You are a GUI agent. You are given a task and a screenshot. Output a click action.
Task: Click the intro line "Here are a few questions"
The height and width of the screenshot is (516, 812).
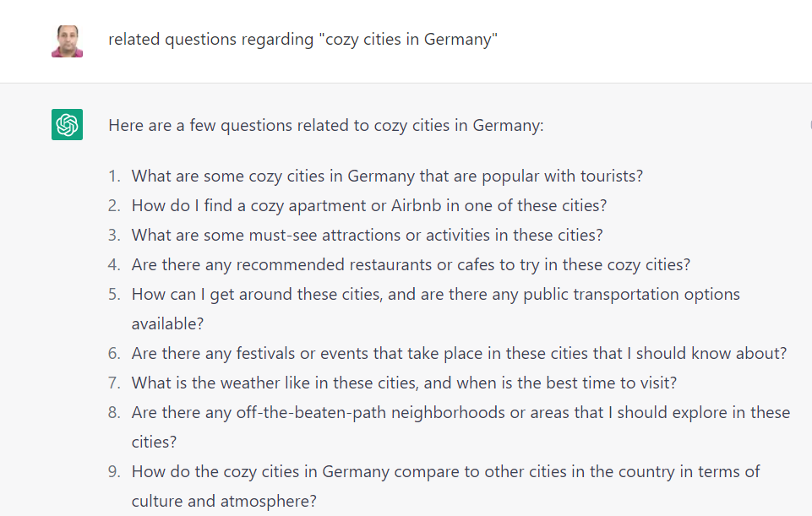(325, 126)
